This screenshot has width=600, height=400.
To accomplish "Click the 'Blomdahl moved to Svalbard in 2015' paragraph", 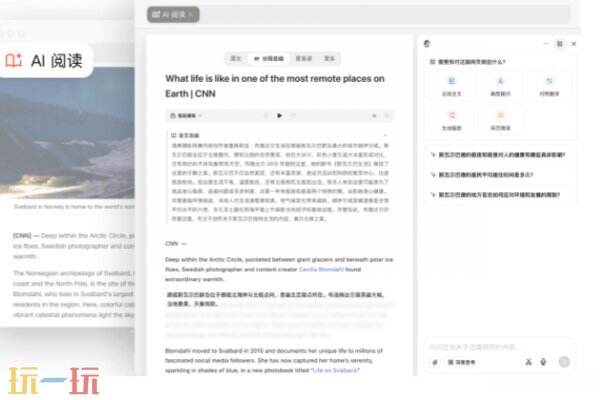I will (274, 361).
